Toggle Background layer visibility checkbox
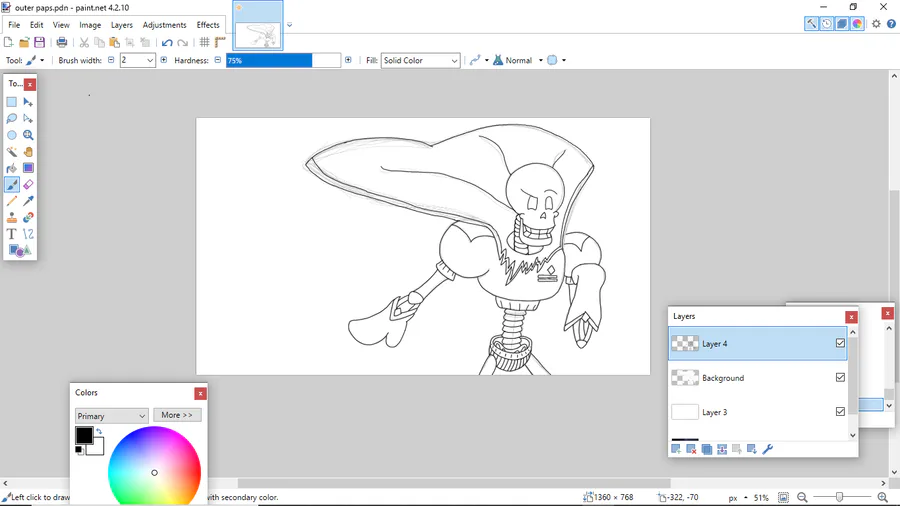Image resolution: width=900 pixels, height=506 pixels. pyautogui.click(x=840, y=378)
